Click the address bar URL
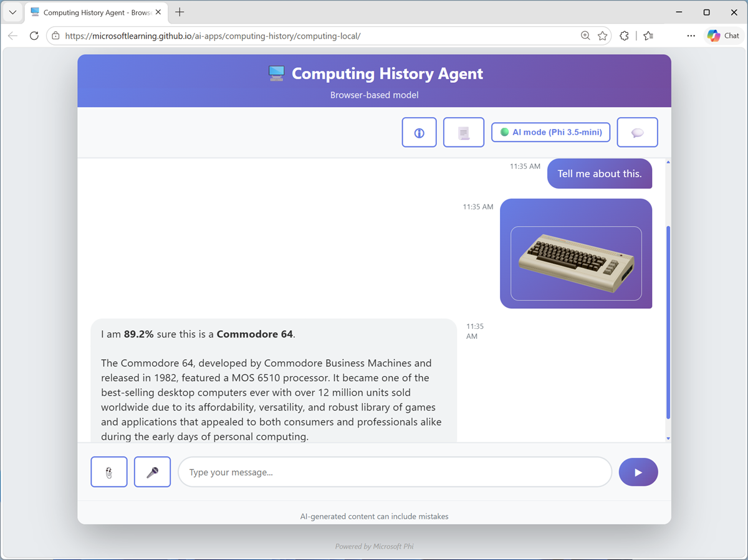Screen dimensions: 748x560 [x=213, y=36]
